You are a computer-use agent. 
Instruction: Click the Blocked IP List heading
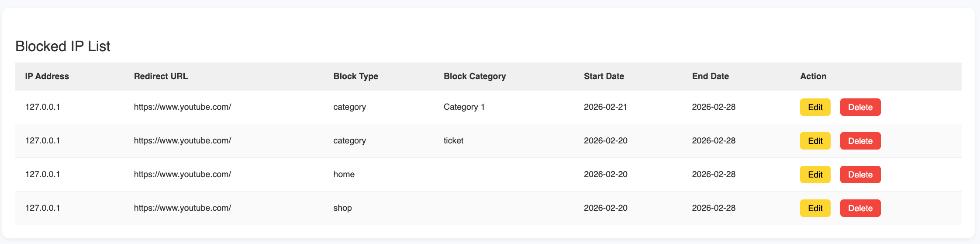click(x=62, y=46)
